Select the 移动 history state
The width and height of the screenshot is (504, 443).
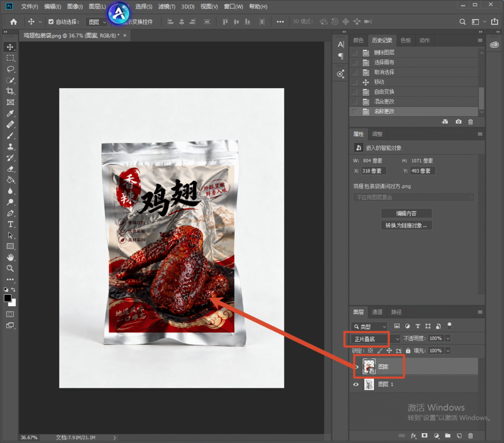tap(413, 82)
